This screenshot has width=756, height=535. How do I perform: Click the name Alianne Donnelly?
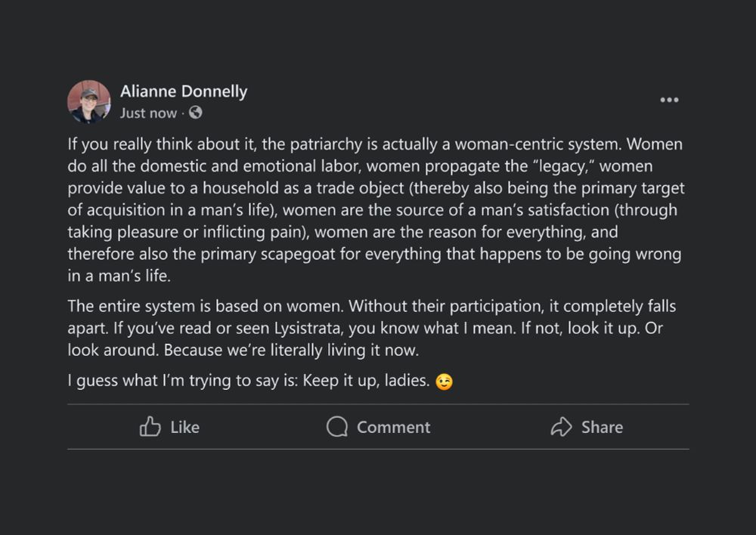click(184, 91)
